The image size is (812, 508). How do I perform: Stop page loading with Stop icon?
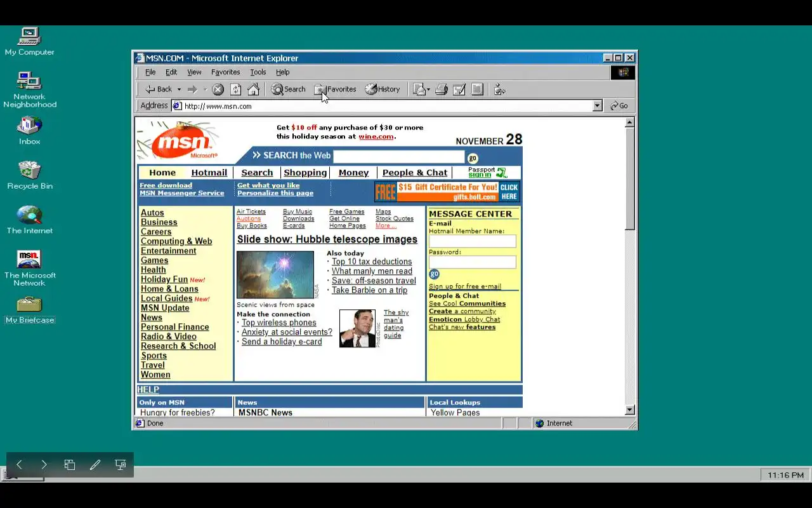[x=218, y=90]
